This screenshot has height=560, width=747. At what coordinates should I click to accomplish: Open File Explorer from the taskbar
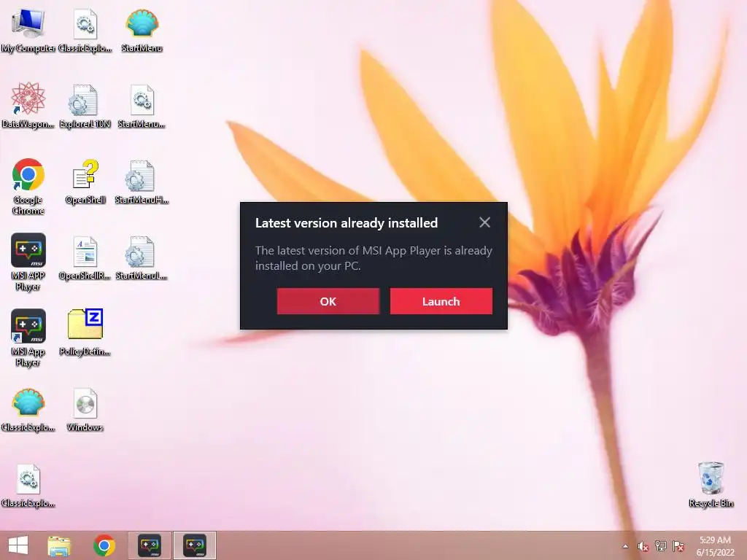pos(59,545)
